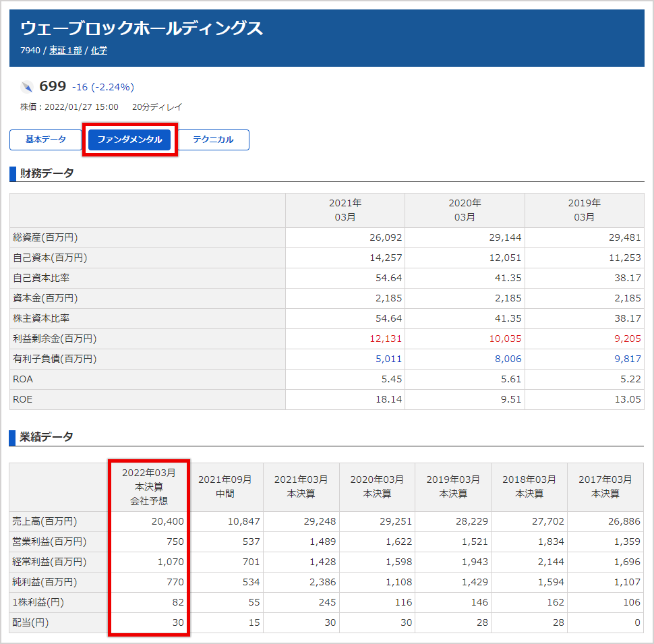Click the ウェーブロックホールディングス company title
The width and height of the screenshot is (654, 644).
[142, 28]
